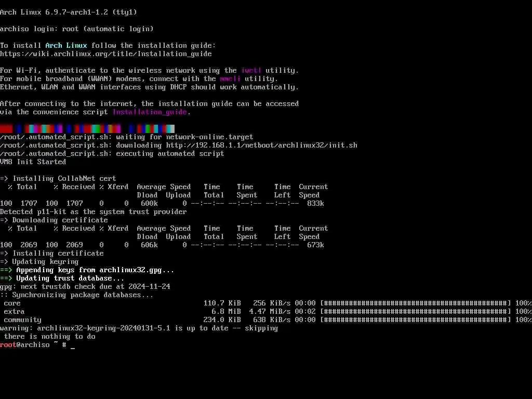The image size is (532, 399).
Task: Click the magenta 'Installation_guide' script name
Action: [150, 112]
